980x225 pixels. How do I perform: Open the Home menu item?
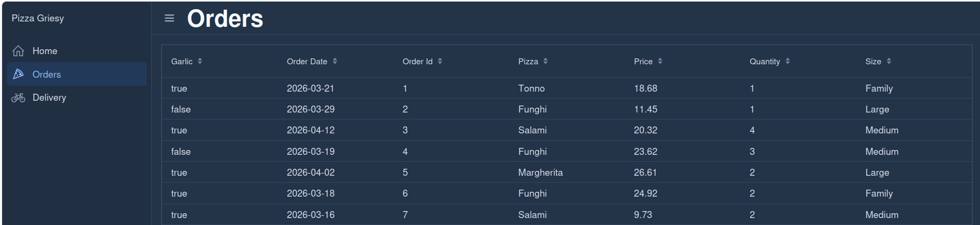coord(45,51)
